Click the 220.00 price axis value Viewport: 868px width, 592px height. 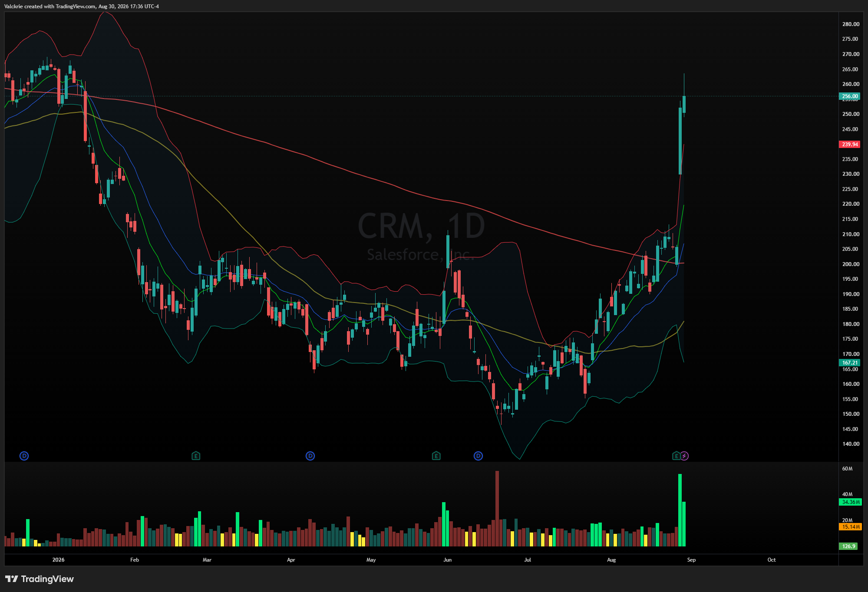(x=851, y=204)
